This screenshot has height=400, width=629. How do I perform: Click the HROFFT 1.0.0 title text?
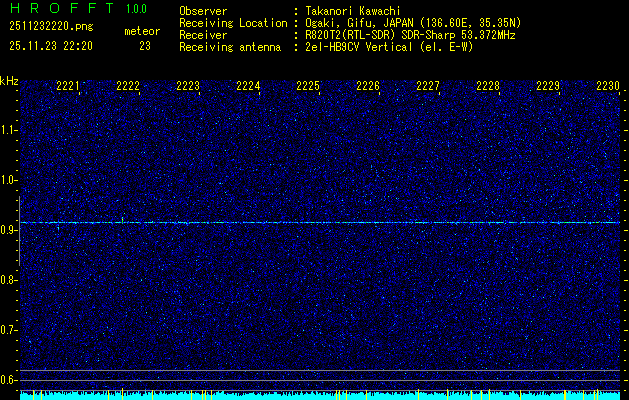point(78,8)
